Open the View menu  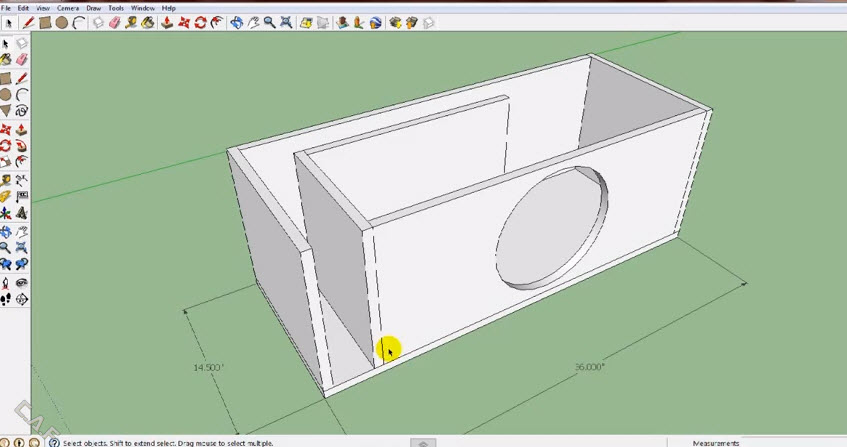pyautogui.click(x=43, y=8)
